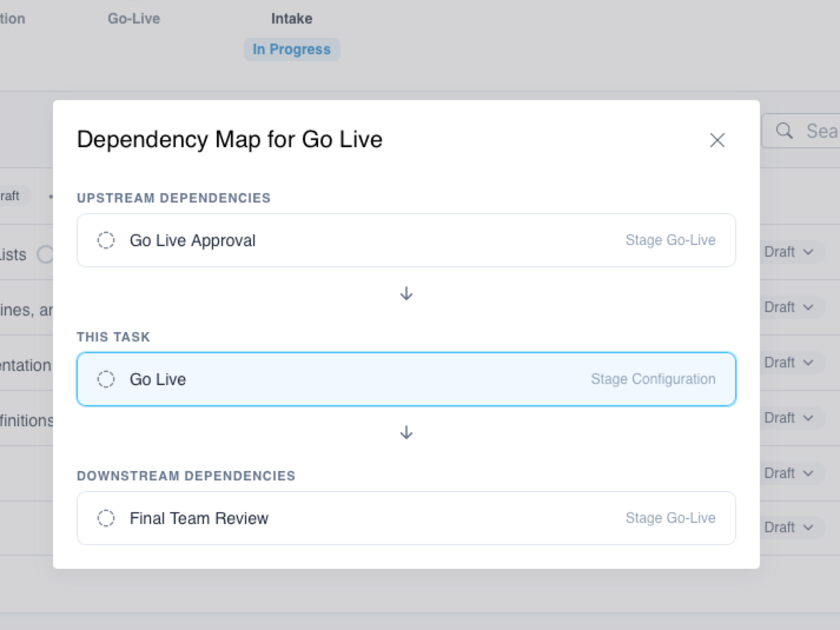Click status circle icon for Go Live Approval
Viewport: 840px width, 630px height.
point(106,240)
